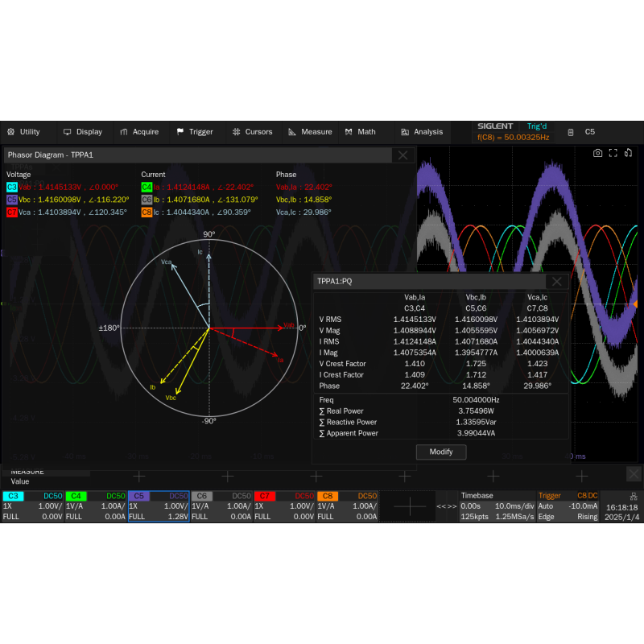Screen dimensions: 644x644
Task: Click the Measure ruler icon
Action: tap(293, 132)
